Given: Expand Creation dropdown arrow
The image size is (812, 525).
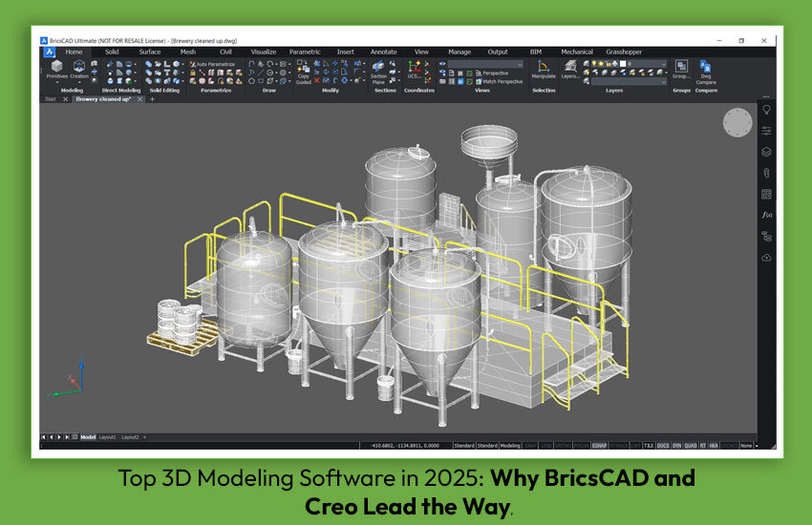Looking at the screenshot, I should (x=79, y=82).
